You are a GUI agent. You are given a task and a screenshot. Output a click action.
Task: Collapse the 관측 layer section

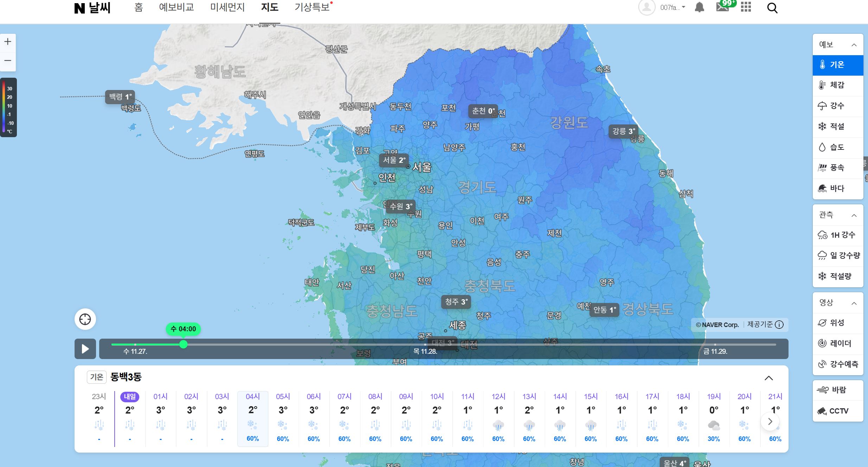click(854, 215)
